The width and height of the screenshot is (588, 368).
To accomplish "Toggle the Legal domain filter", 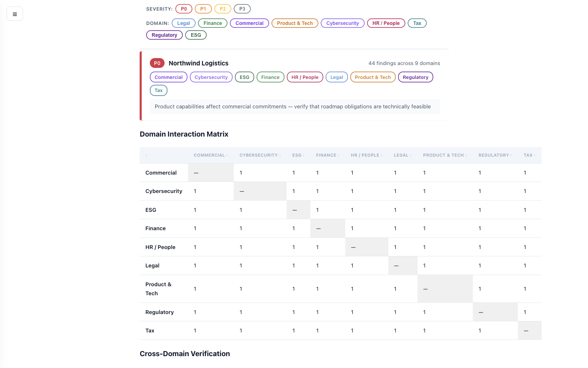I will coord(184,23).
